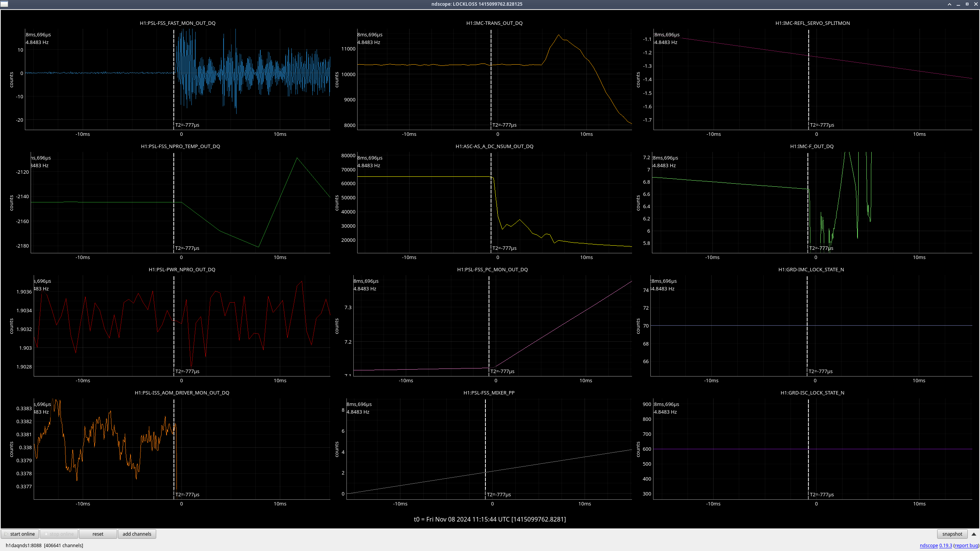Viewport: 980px width, 551px height.
Task: Open the add channels dialog
Action: (137, 534)
